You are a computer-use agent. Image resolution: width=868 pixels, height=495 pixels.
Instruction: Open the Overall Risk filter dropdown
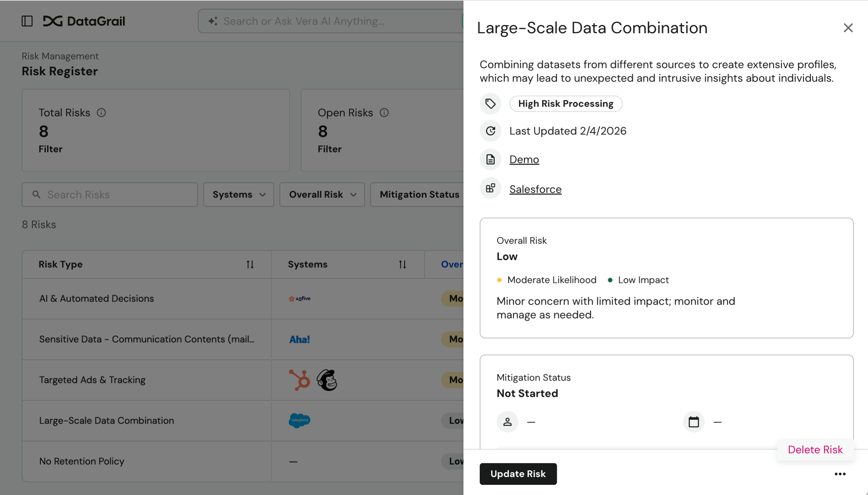tap(322, 194)
